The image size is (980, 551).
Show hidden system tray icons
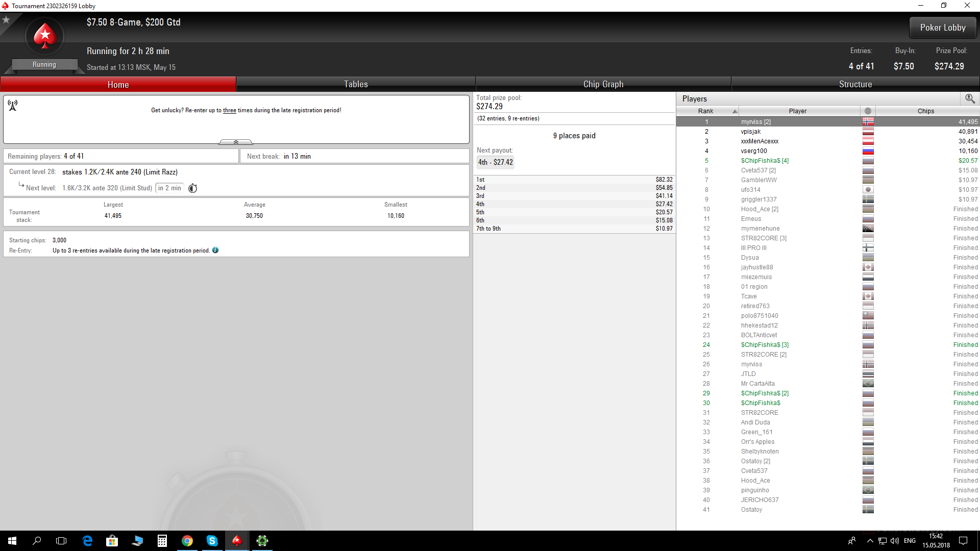(870, 541)
